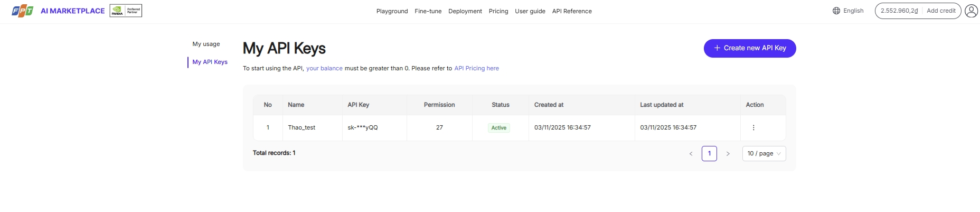The height and width of the screenshot is (212, 980).
Task: Open the Deployment page
Action: (465, 11)
